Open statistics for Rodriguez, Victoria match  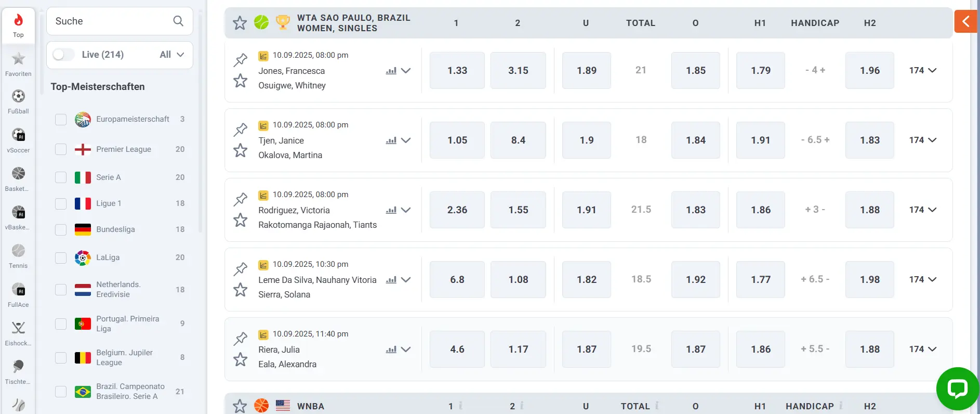pyautogui.click(x=391, y=210)
